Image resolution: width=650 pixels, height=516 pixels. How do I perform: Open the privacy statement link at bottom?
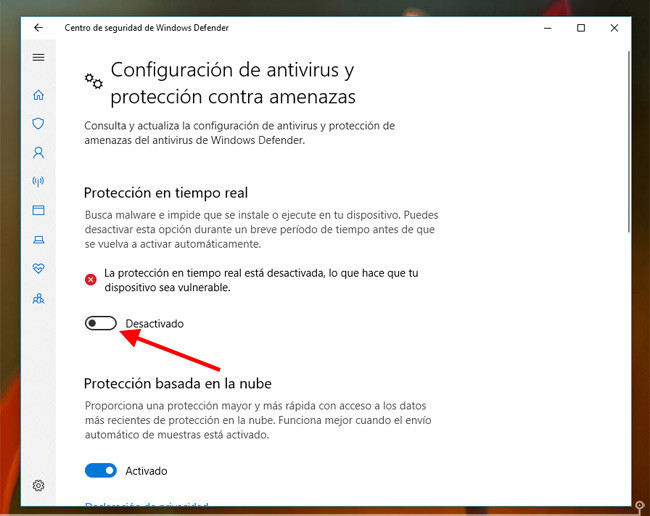[146, 504]
